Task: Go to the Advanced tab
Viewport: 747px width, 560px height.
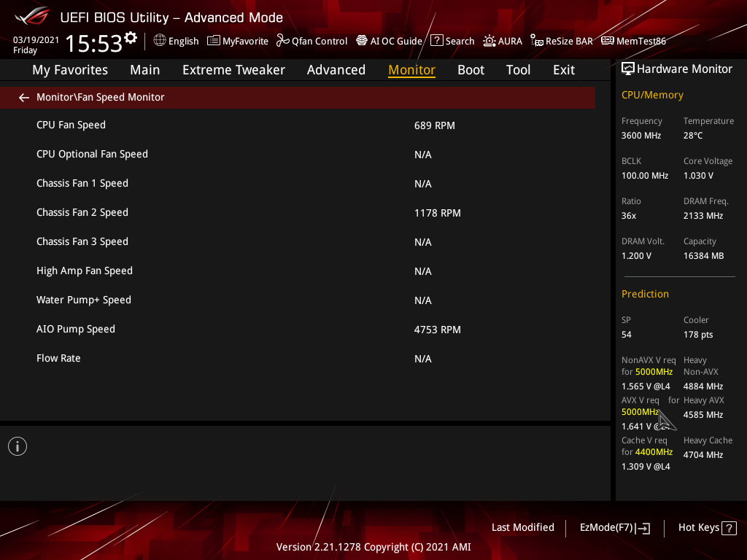Action: [x=336, y=70]
